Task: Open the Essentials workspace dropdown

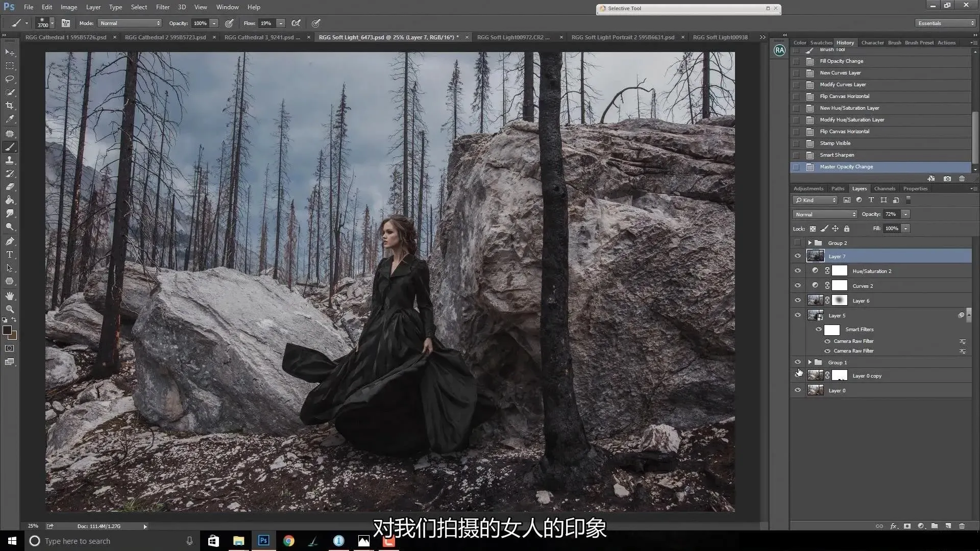Action: (945, 23)
